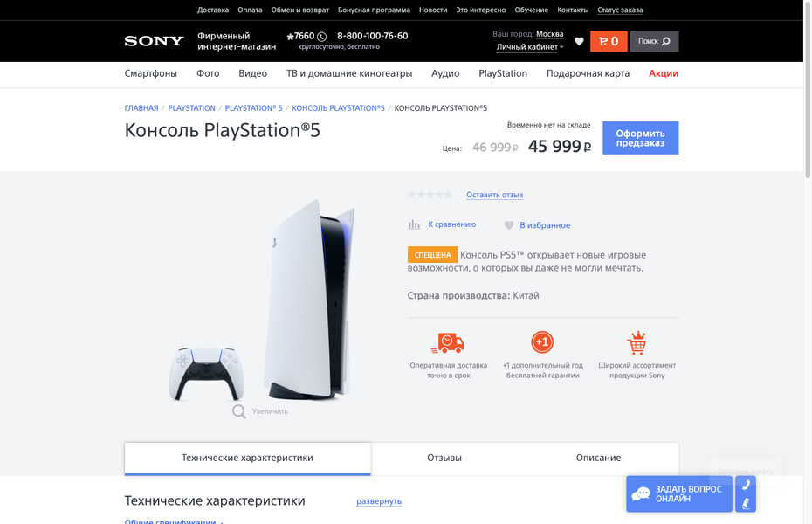Expand specs via развернуть link
This screenshot has width=812, height=524.
click(379, 500)
